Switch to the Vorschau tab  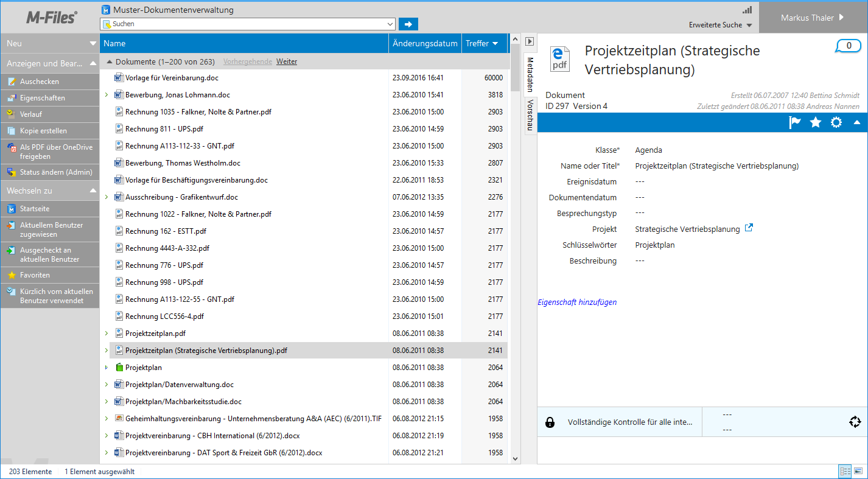tap(530, 114)
